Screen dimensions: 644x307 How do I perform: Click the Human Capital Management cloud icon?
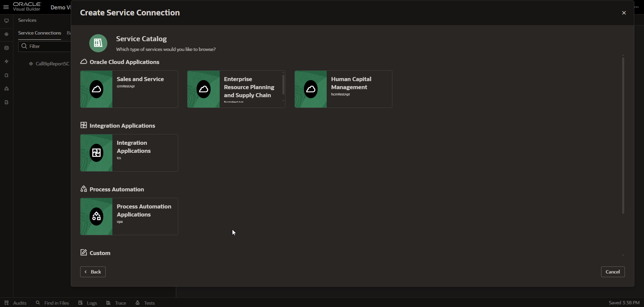coord(311,89)
